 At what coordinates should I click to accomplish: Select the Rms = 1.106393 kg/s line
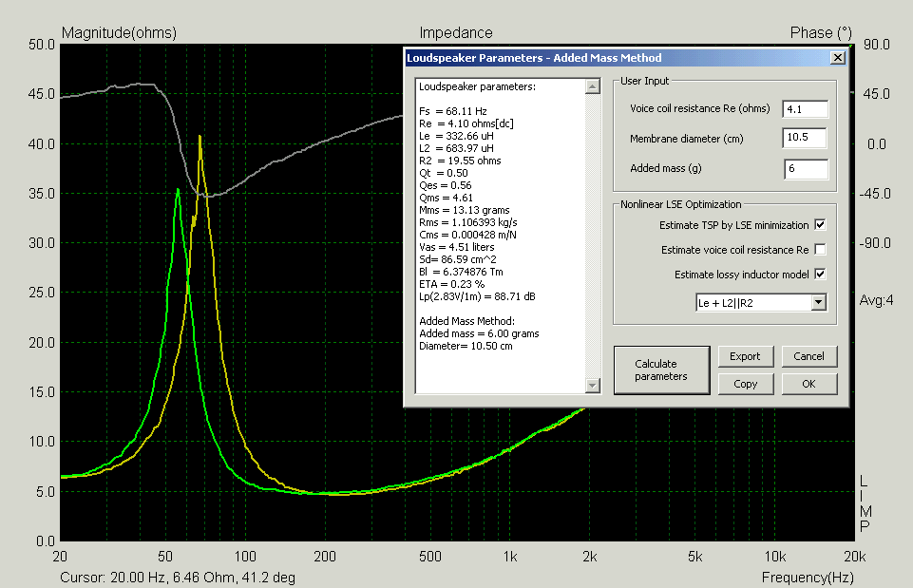coord(468,222)
